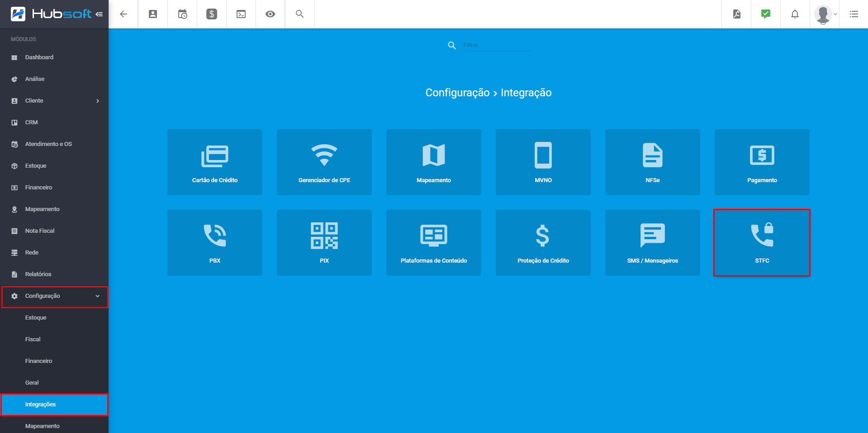This screenshot has width=868, height=433.
Task: Select Integrações under Configuração
Action: click(54, 405)
